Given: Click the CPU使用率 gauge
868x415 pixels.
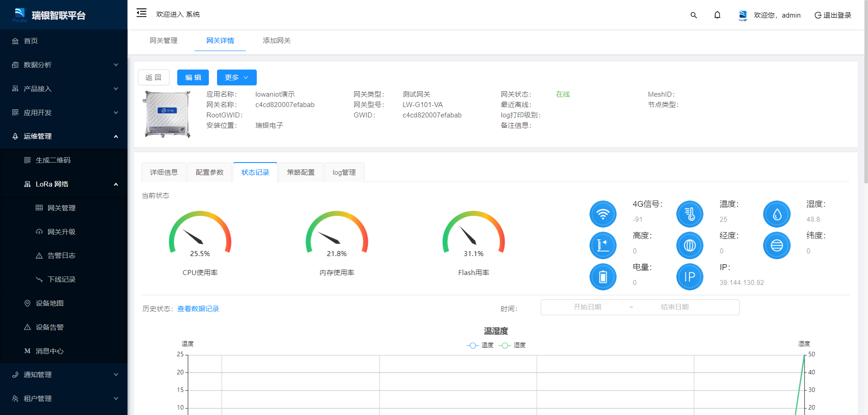Looking at the screenshot, I should tap(200, 233).
